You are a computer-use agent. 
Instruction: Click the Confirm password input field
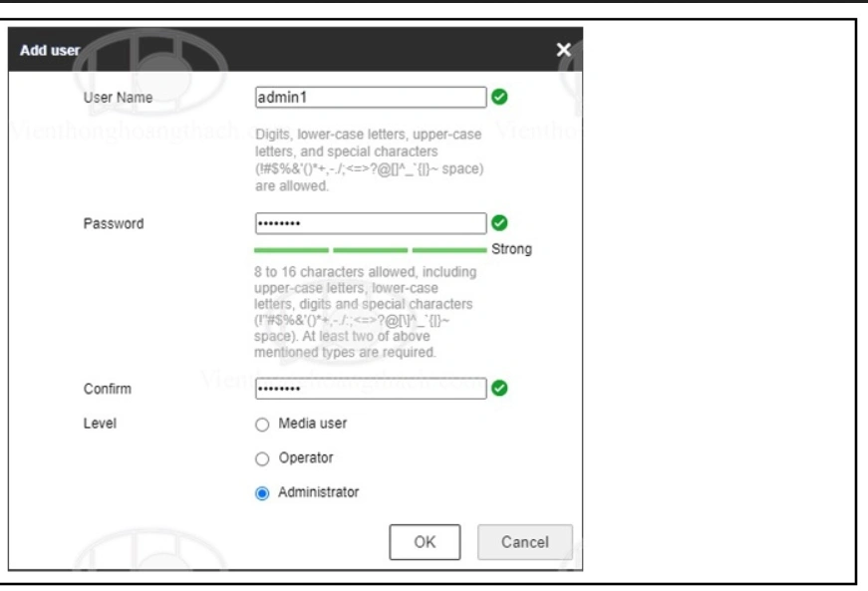pyautogui.click(x=370, y=389)
